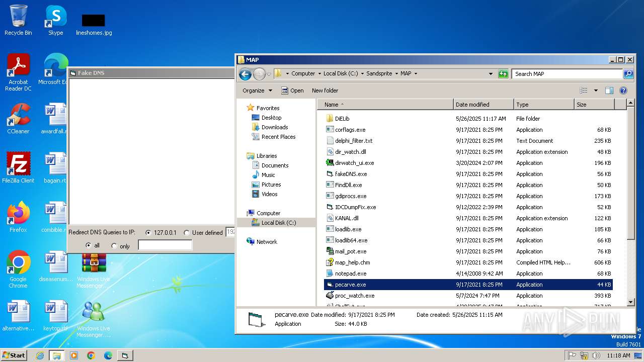Sort by Date modified column

click(x=484, y=105)
